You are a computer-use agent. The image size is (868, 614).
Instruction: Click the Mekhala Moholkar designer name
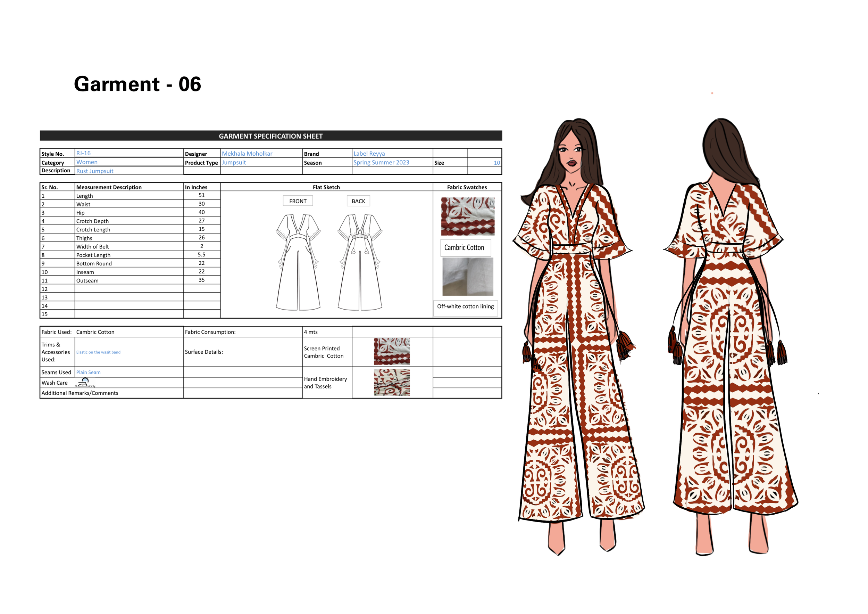247,153
